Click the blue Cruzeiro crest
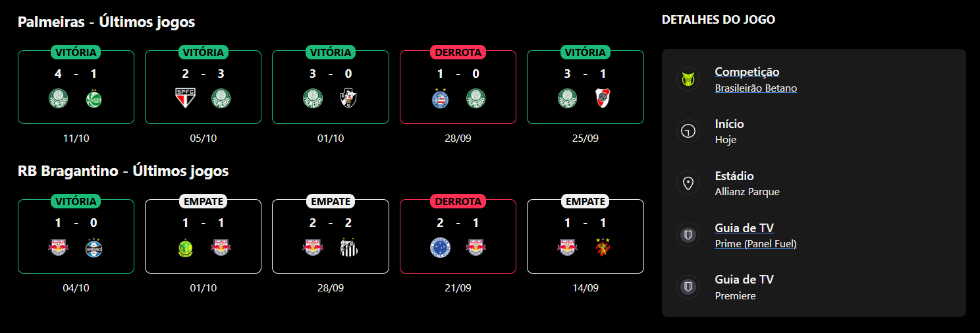Viewport: 980px width, 333px height. [440, 248]
